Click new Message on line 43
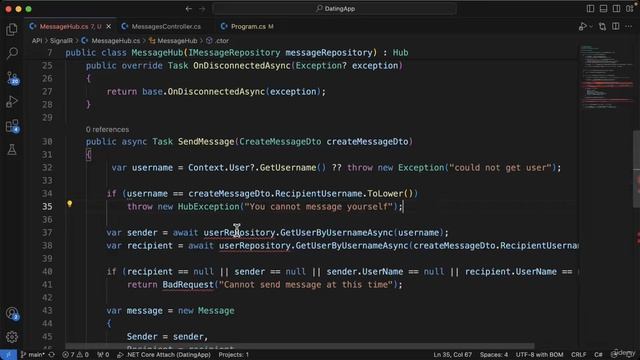This screenshot has height=360, width=640. tap(206, 311)
